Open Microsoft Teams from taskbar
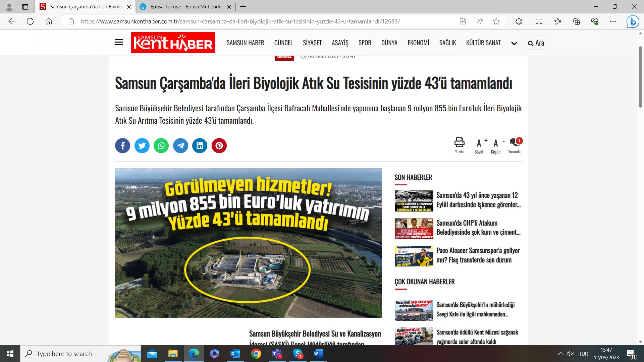The width and height of the screenshot is (644, 362). 277,354
